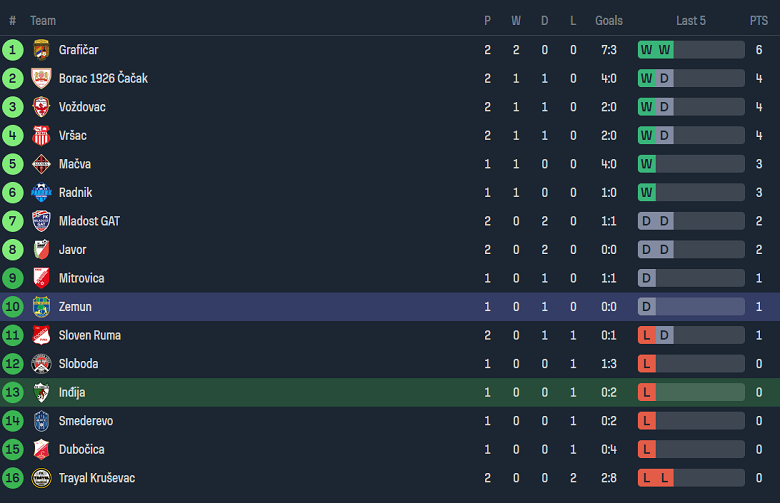Click the Smederevo club crest
The image size is (780, 503).
(41, 421)
